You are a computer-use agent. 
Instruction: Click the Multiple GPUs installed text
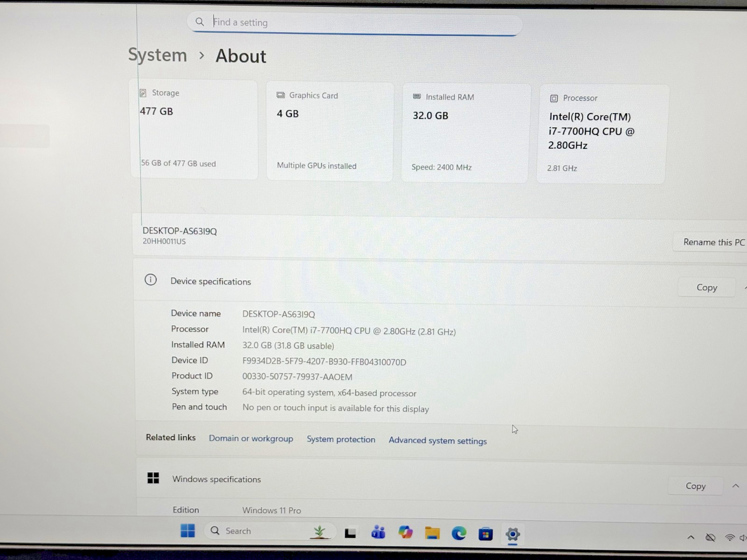click(x=317, y=166)
